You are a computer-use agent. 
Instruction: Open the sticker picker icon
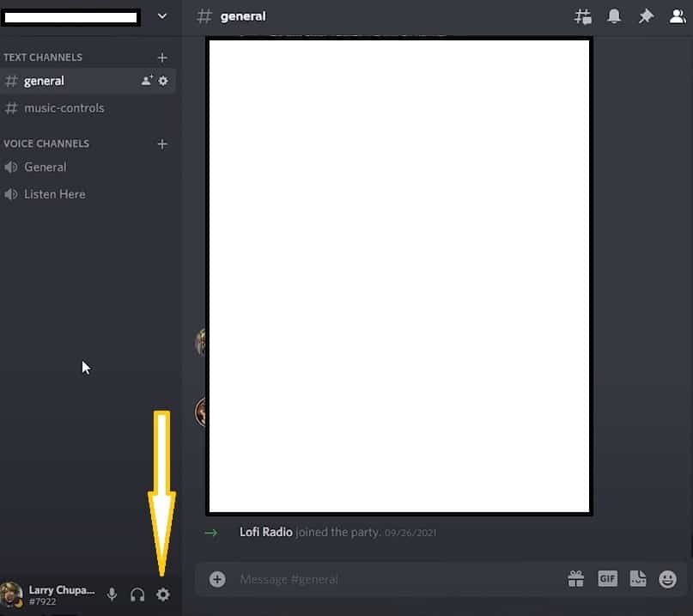tap(638, 578)
